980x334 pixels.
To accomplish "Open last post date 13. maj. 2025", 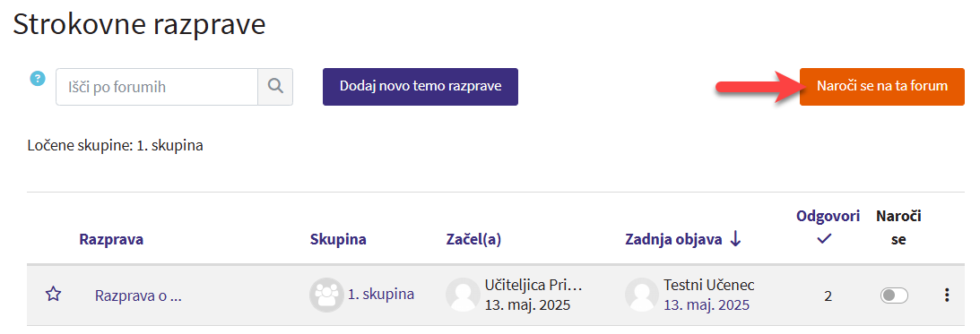I will coord(707,305).
